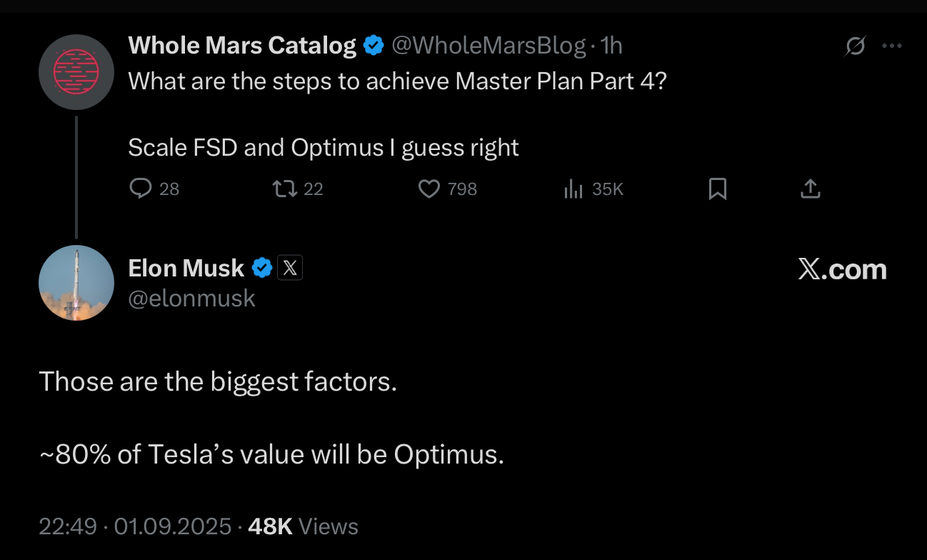Bookmark the Whole Mars Catalog tweet

point(718,189)
